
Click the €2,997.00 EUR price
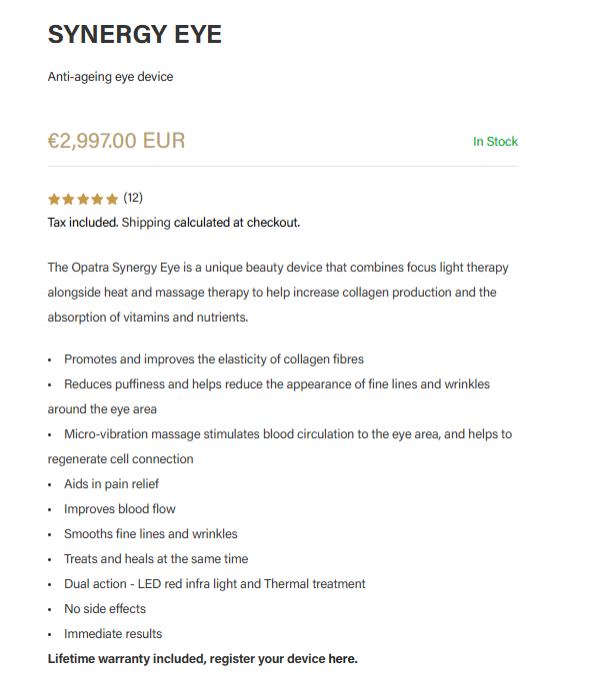click(x=116, y=141)
